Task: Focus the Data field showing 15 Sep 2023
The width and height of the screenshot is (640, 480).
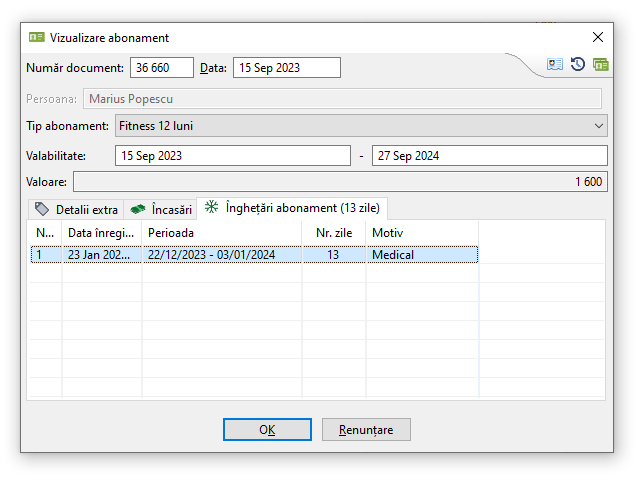Action: click(x=286, y=67)
